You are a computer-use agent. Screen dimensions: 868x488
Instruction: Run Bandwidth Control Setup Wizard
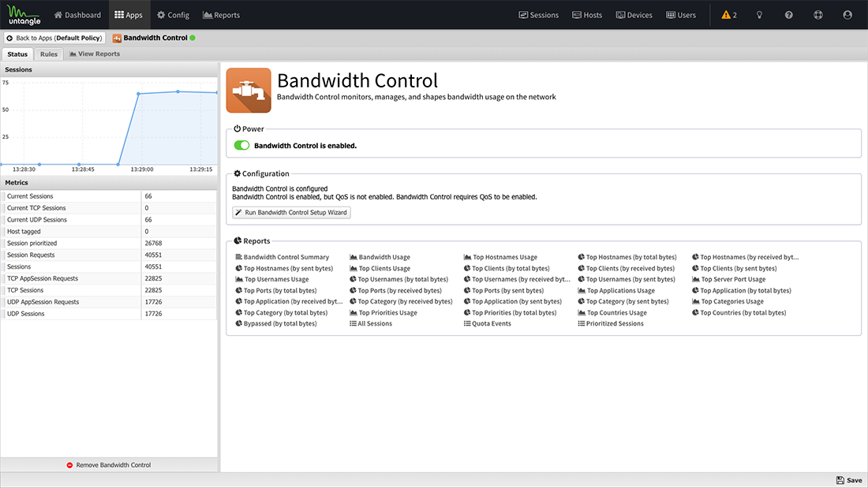click(x=291, y=212)
